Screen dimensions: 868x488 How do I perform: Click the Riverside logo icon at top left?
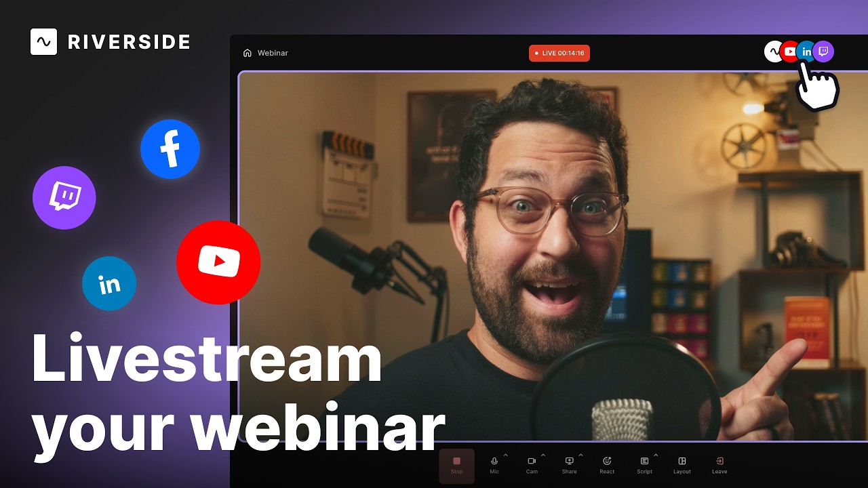click(x=44, y=41)
